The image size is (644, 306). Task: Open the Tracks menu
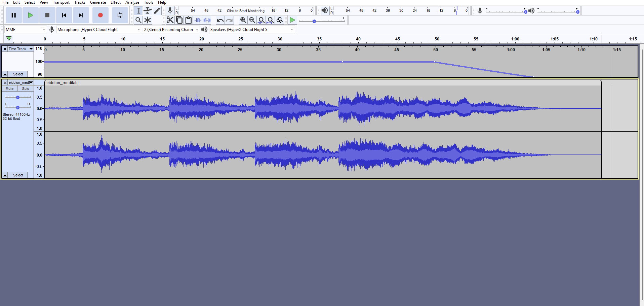pos(80,2)
